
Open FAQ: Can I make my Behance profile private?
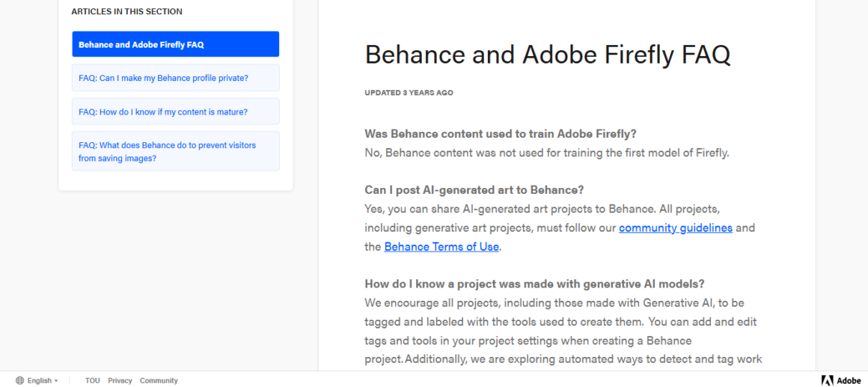pos(176,78)
